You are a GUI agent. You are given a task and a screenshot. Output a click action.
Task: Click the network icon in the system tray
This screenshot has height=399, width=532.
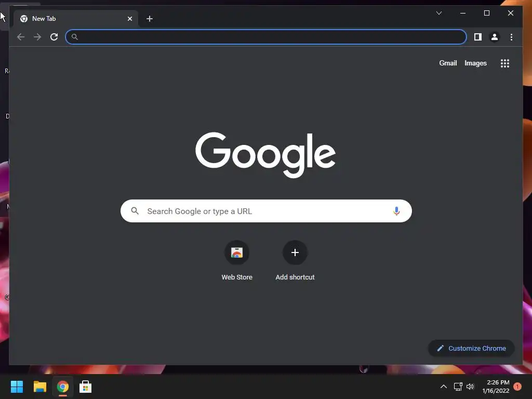point(458,387)
